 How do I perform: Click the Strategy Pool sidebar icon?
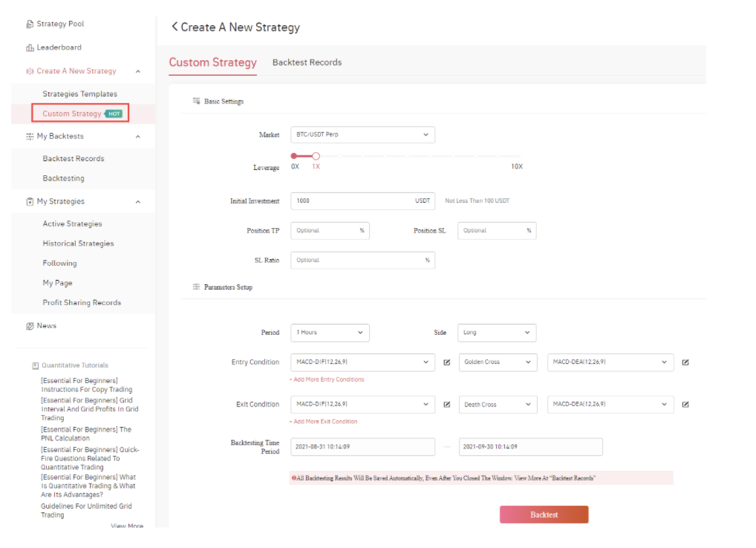(x=30, y=25)
